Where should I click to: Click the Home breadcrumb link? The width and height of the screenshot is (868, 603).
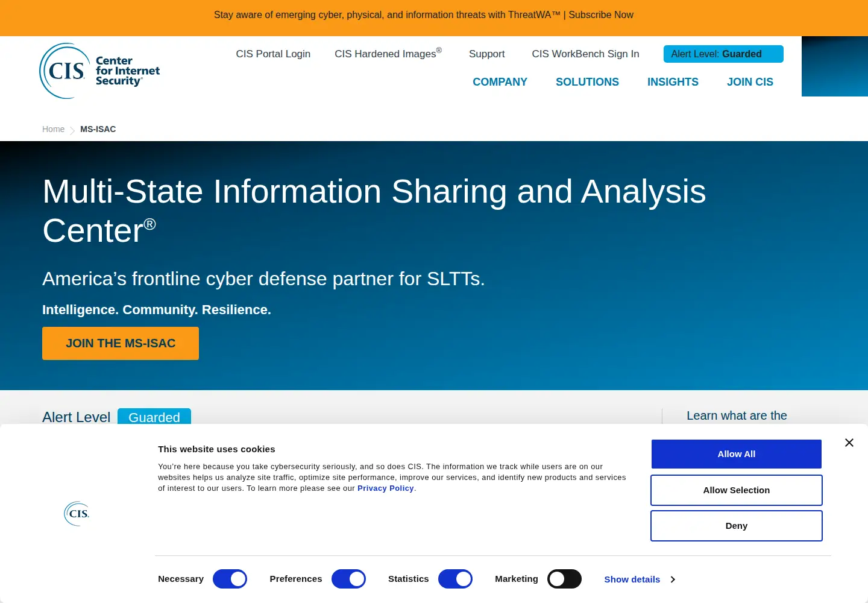coord(53,129)
